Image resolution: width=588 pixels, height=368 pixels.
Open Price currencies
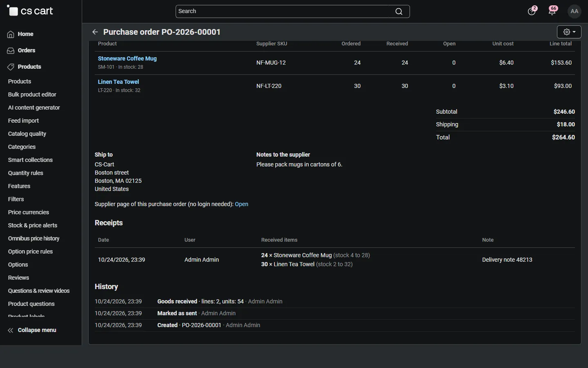point(29,212)
